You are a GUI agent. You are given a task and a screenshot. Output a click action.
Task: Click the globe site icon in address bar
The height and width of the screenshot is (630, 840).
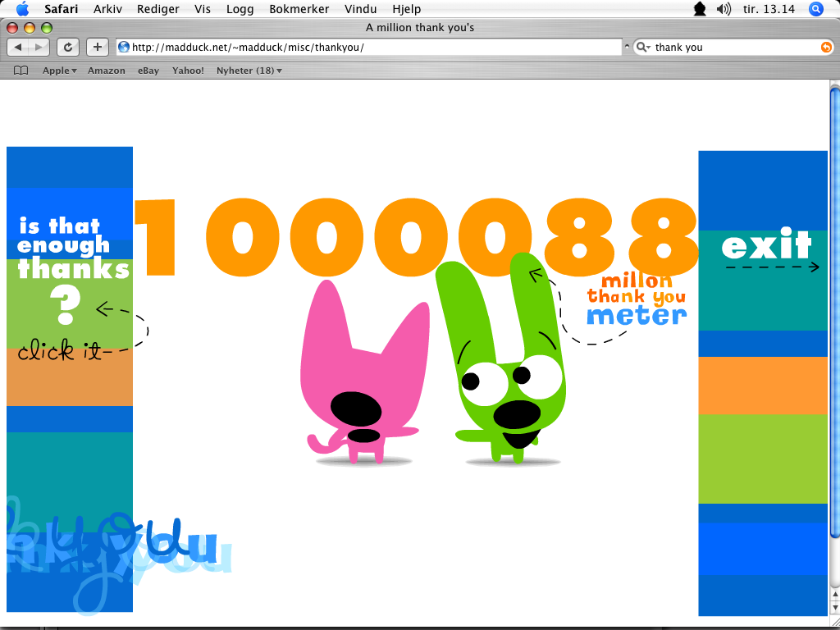[x=124, y=47]
